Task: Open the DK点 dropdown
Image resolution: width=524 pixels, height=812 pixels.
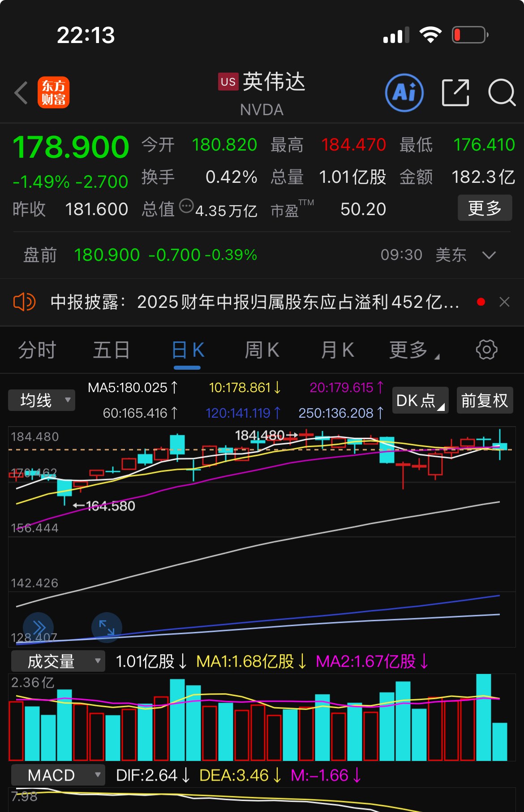Action: [x=421, y=400]
